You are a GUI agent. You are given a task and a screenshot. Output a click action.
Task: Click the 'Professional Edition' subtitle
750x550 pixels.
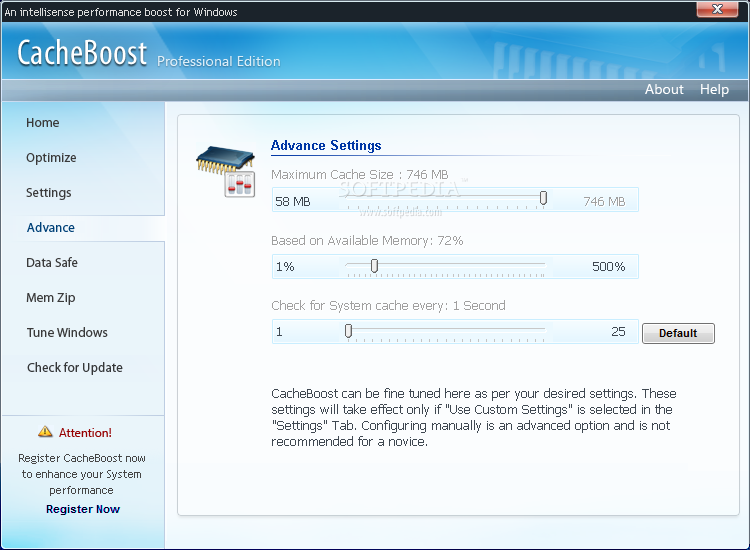(x=219, y=62)
